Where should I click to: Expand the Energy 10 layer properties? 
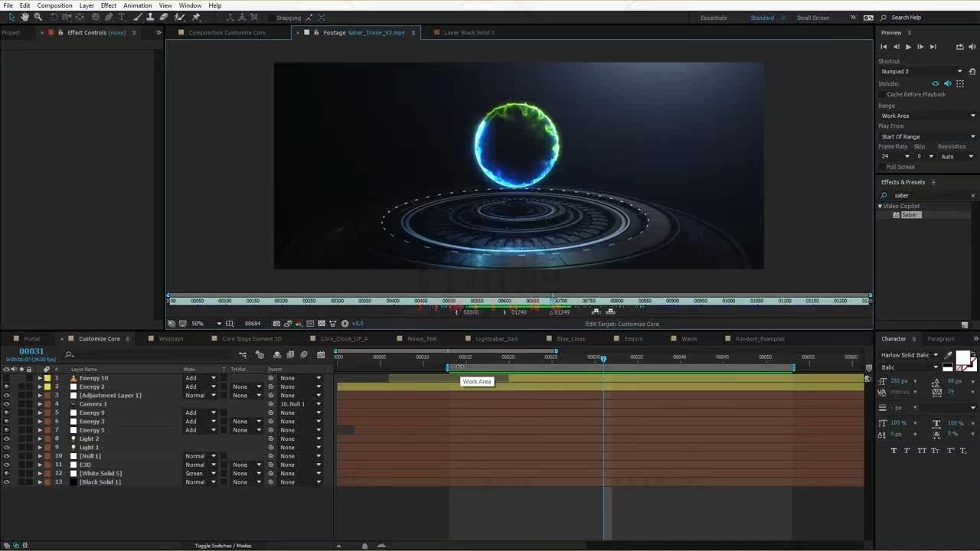(40, 378)
